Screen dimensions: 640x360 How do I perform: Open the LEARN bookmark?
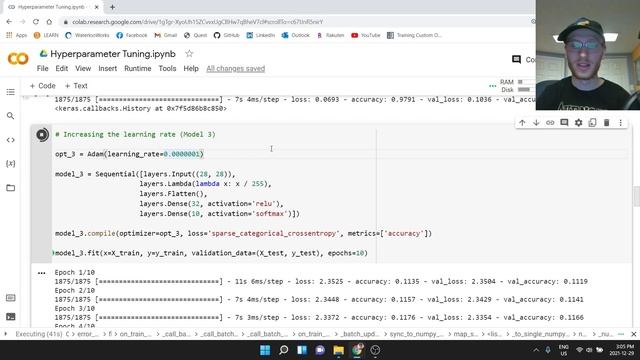46,36
